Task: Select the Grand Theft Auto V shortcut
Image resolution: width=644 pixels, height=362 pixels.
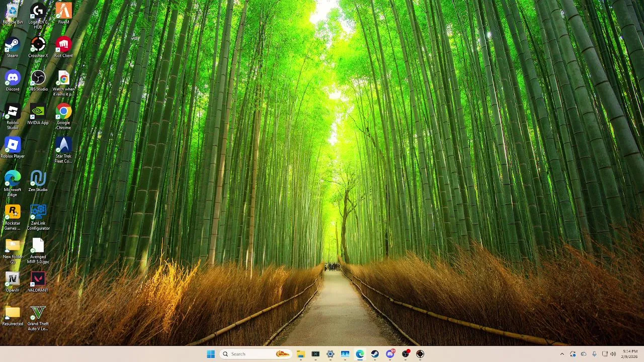Action: 38,318
